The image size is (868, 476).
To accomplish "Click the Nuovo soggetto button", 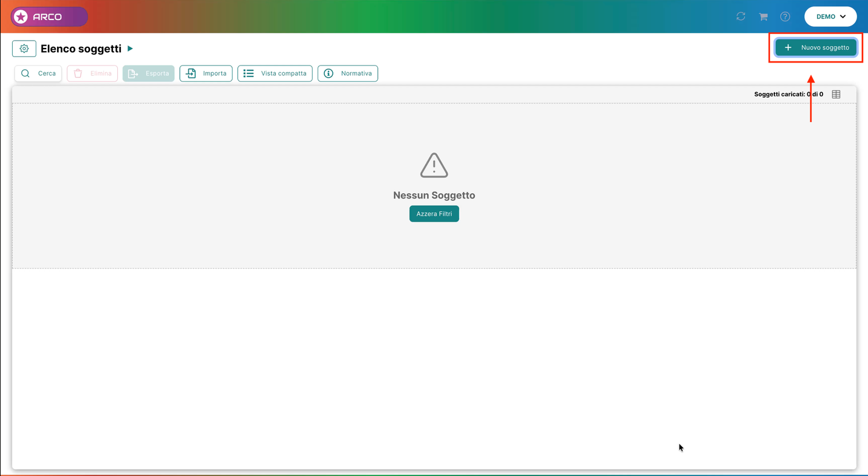I will (816, 47).
